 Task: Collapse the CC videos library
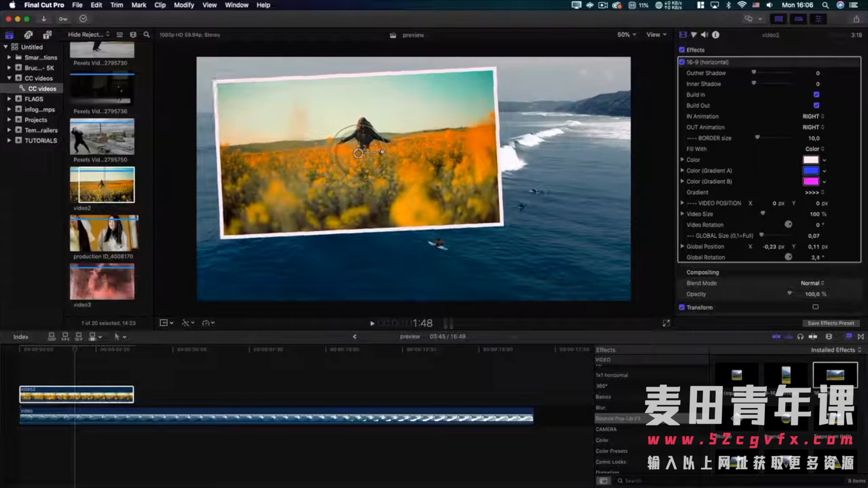pyautogui.click(x=9, y=78)
